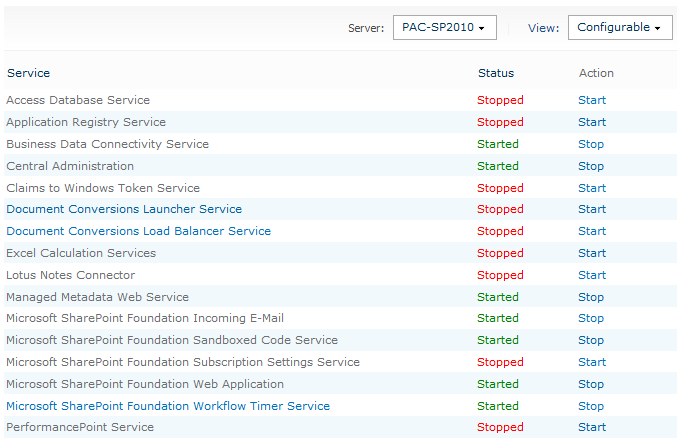Screen dimensions: 682x443
Task: Start the Access Database Service
Action: click(592, 100)
